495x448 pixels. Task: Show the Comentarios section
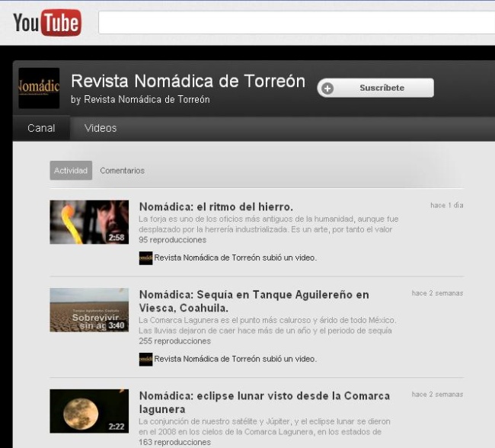(122, 171)
